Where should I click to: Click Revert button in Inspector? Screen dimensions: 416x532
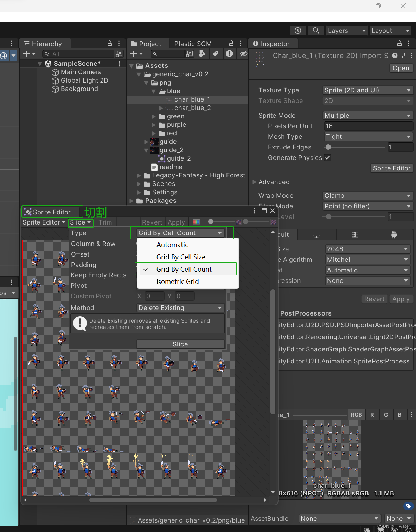click(374, 299)
